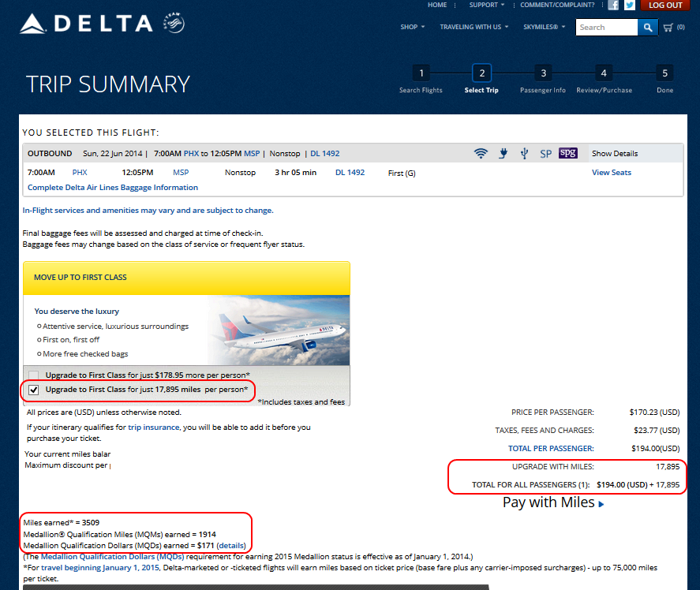Open the SHOP dropdown menu
Image resolution: width=700 pixels, height=590 pixels.
pyautogui.click(x=410, y=26)
